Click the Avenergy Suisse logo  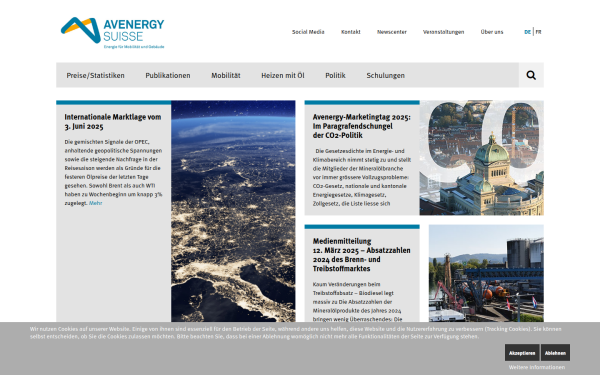click(112, 33)
